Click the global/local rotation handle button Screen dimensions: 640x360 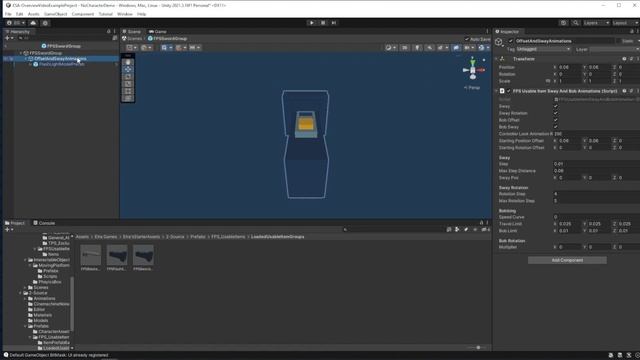pos(146,48)
